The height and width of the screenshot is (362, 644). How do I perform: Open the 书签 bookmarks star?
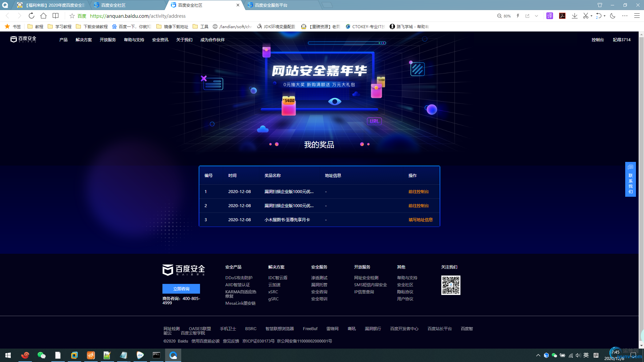(13, 26)
